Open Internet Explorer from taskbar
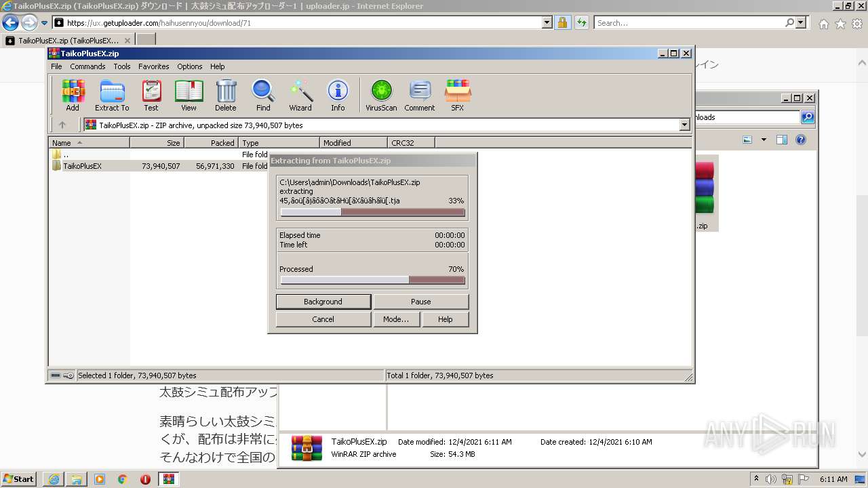Image resolution: width=868 pixels, height=488 pixels. pos(54,479)
